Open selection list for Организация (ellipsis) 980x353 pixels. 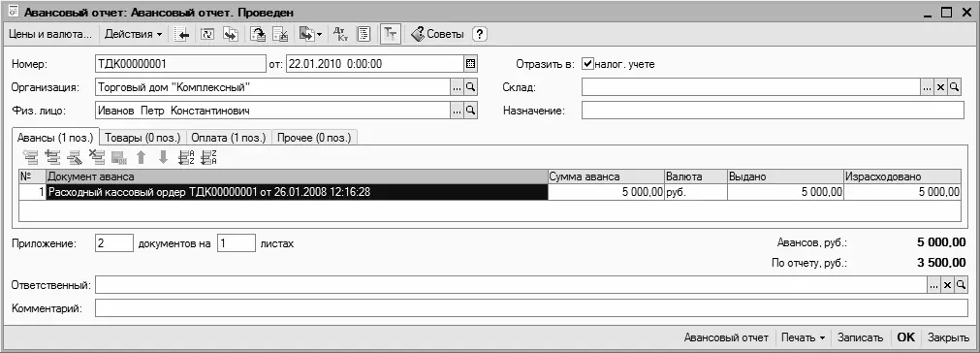458,87
